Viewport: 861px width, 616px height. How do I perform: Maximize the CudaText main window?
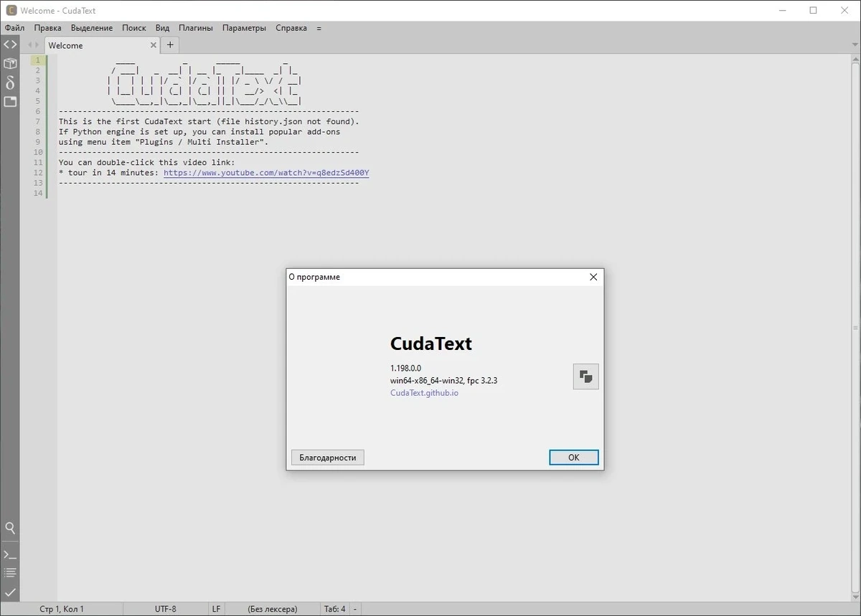[x=813, y=11]
